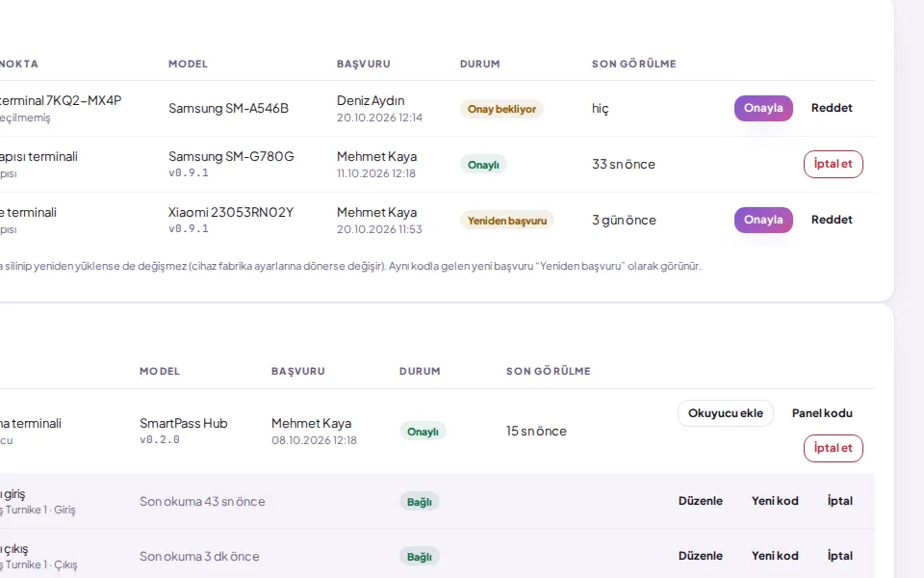
Task: Click the 'Onay bekliyor' status badge
Action: pyautogui.click(x=501, y=109)
